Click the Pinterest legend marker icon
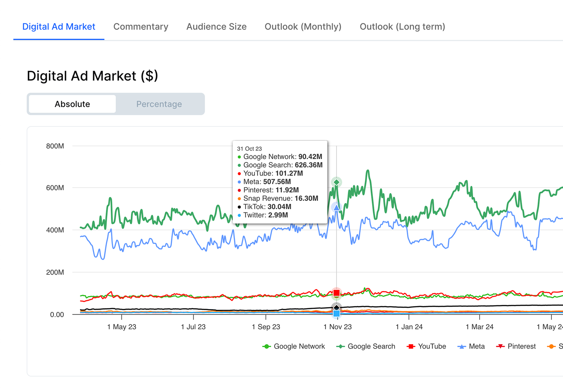The image size is (563, 392). pyautogui.click(x=500, y=347)
